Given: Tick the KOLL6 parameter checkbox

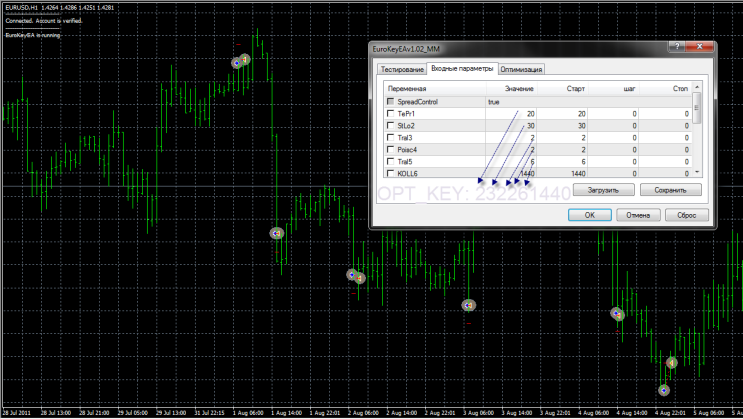Looking at the screenshot, I should point(390,173).
